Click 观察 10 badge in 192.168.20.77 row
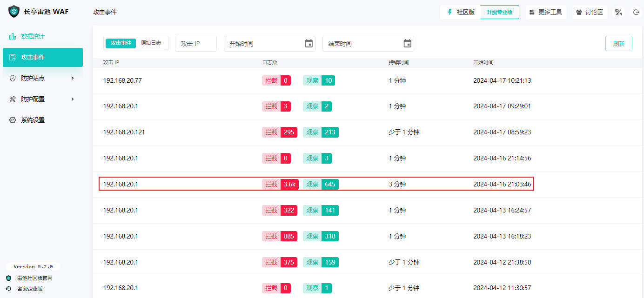 319,80
